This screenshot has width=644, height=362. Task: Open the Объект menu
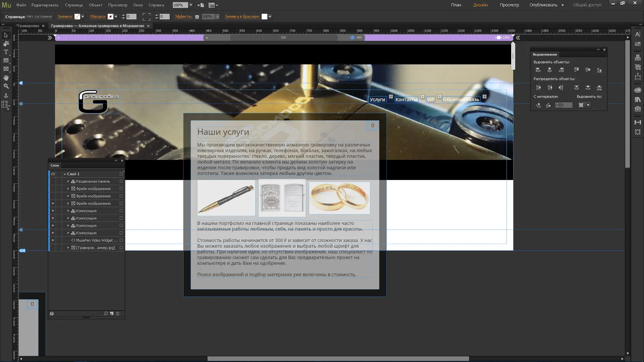coord(96,5)
